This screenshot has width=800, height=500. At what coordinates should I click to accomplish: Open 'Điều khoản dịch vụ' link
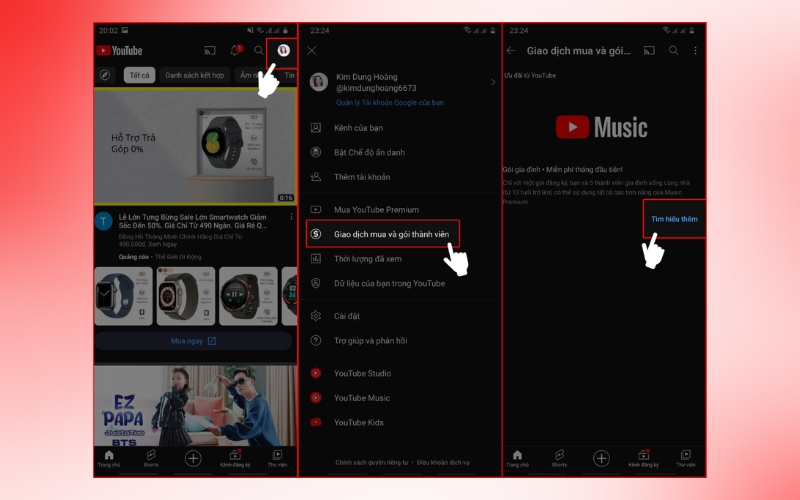pos(443,462)
